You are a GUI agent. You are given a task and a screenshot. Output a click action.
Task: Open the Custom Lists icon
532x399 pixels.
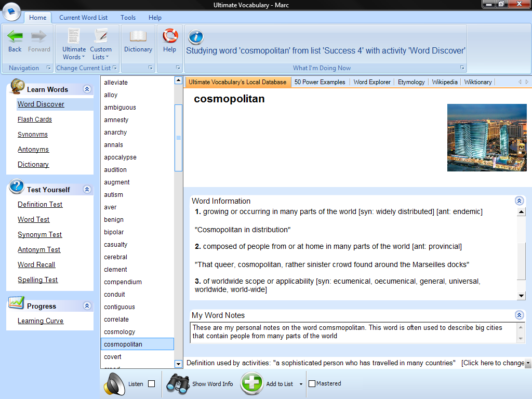[x=101, y=36]
